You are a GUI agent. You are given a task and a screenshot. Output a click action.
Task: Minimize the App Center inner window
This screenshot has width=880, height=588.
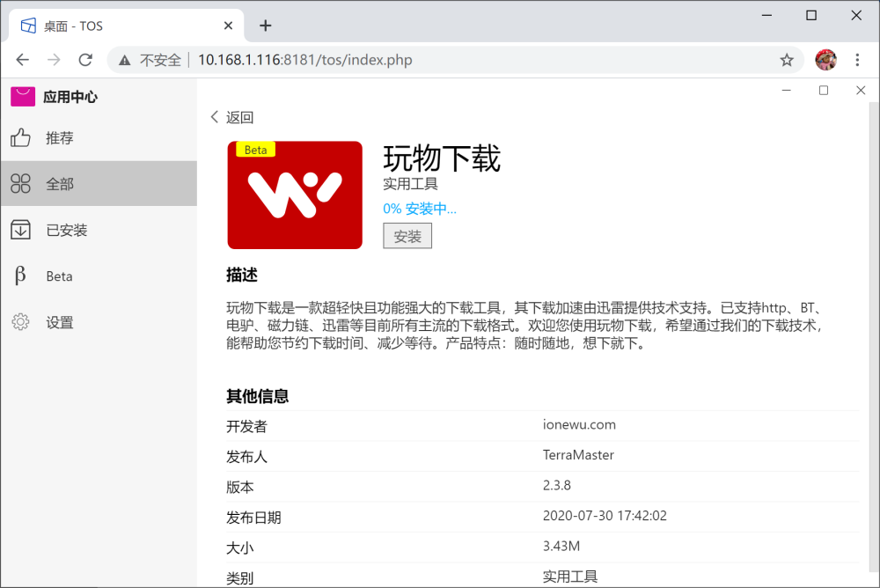pyautogui.click(x=786, y=90)
